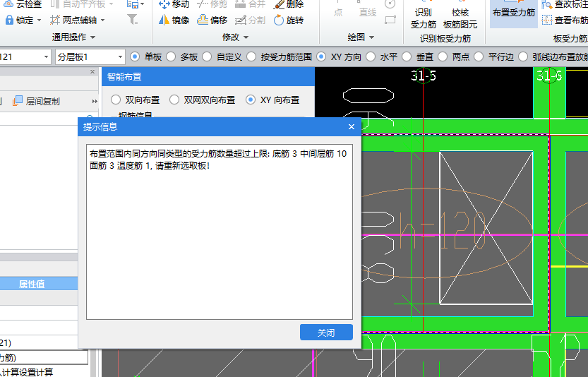
Task: Click the 智能布置 panel title
Action: [x=124, y=77]
